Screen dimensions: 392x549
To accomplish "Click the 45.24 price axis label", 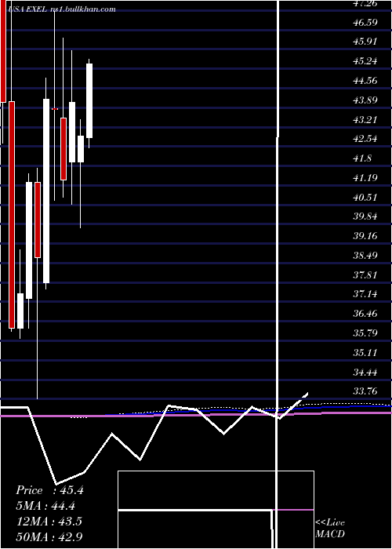I will coord(365,61).
